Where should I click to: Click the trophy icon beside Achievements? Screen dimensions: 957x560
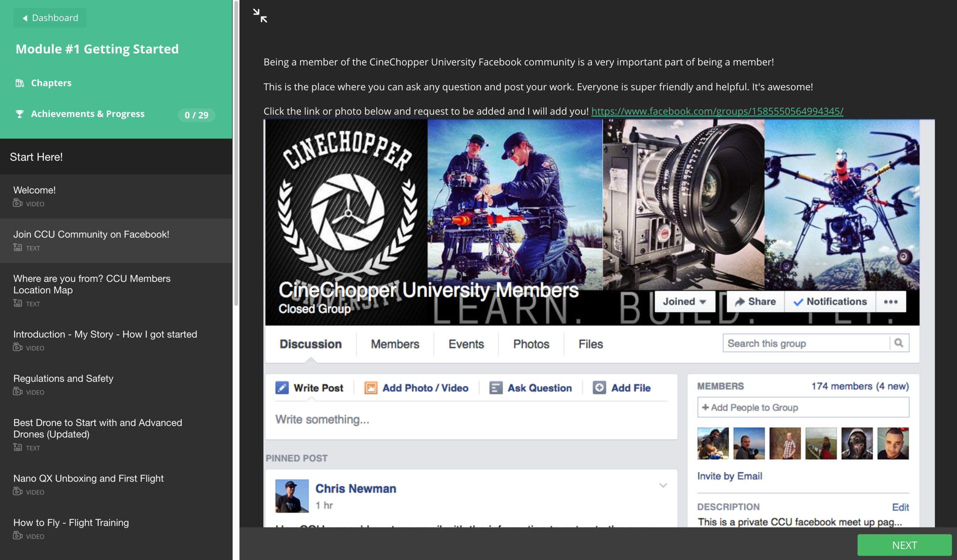click(20, 114)
